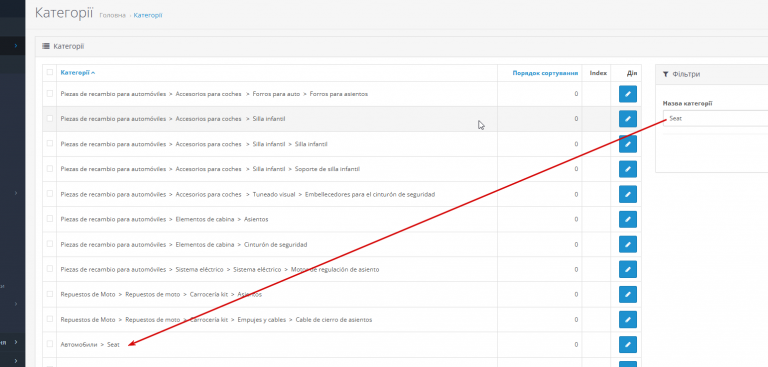Select 'Автомобили > Seat' category text
Viewport: 768px width, 367px height.
90,345
